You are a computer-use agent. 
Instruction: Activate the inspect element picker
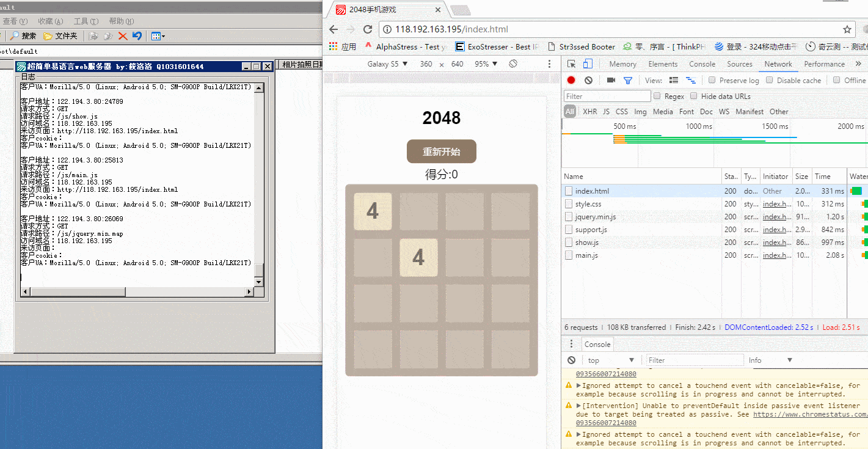coord(572,64)
